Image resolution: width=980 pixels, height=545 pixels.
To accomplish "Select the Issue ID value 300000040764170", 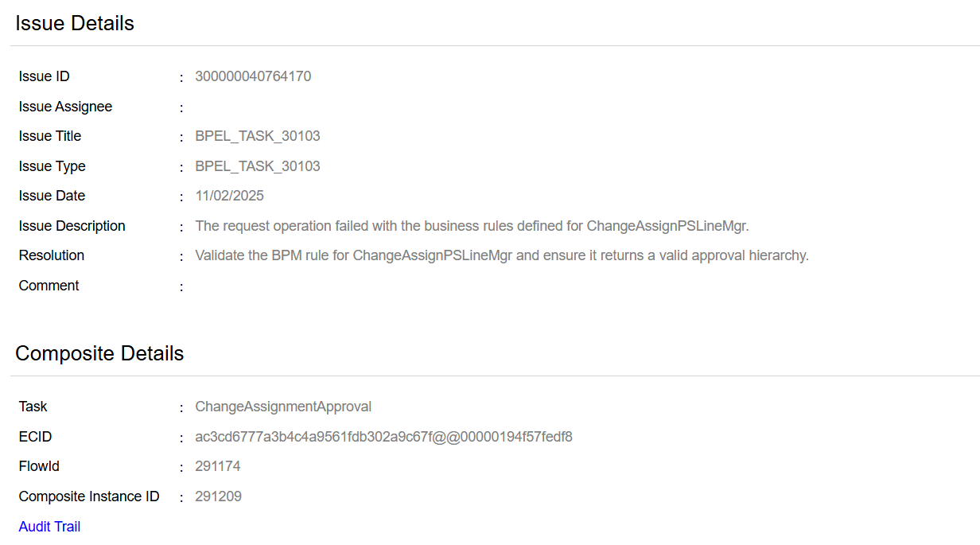I will pos(253,76).
